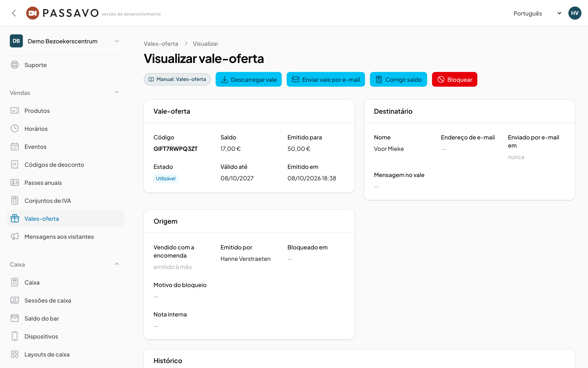Click the issuer name Hanne Verstraeten
The image size is (588, 368).
[x=245, y=259]
